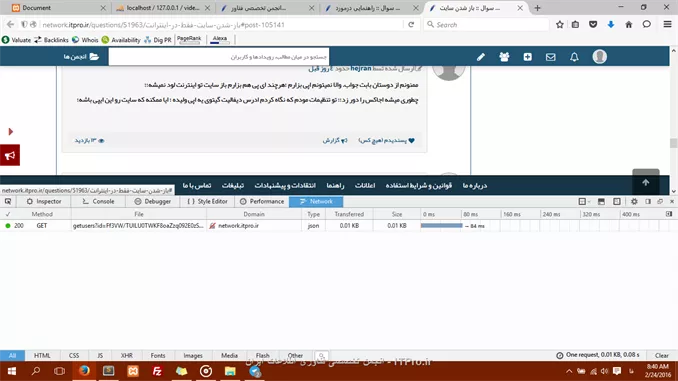Filter requests by Images
Screen dimensions: 678x381
point(193,355)
